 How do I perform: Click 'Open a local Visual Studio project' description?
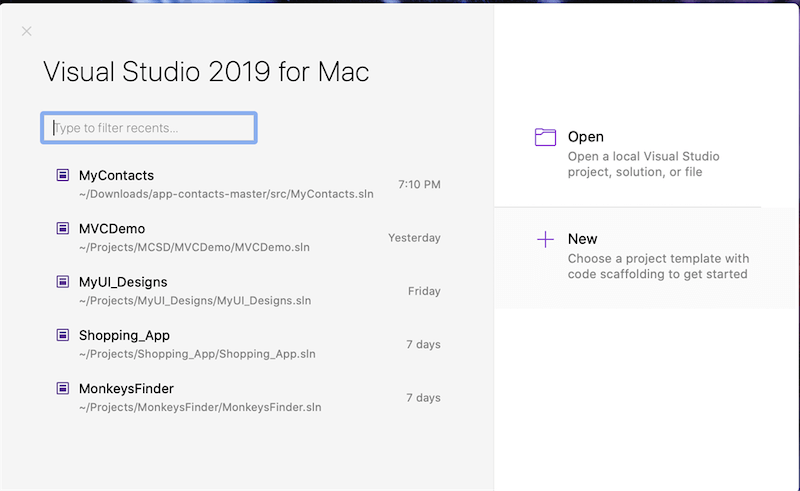[x=643, y=164]
